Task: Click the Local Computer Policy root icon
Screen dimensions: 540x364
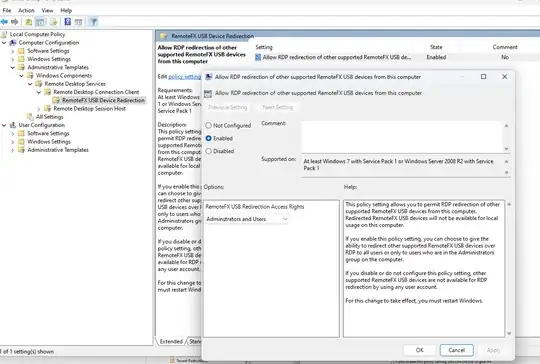Action: click(x=4, y=34)
